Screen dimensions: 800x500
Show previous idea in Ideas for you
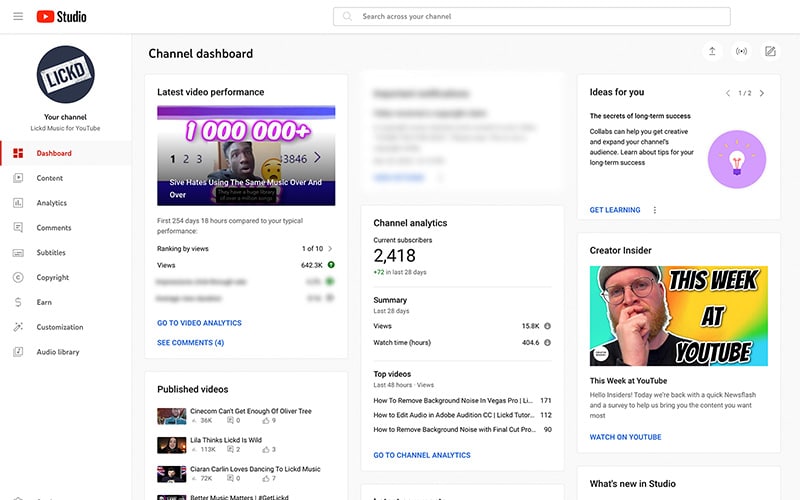click(x=728, y=93)
